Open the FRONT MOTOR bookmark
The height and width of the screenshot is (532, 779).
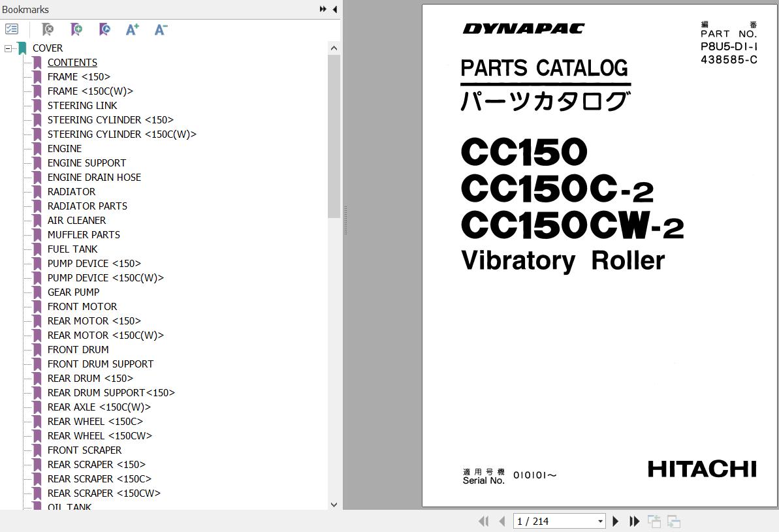tap(82, 307)
